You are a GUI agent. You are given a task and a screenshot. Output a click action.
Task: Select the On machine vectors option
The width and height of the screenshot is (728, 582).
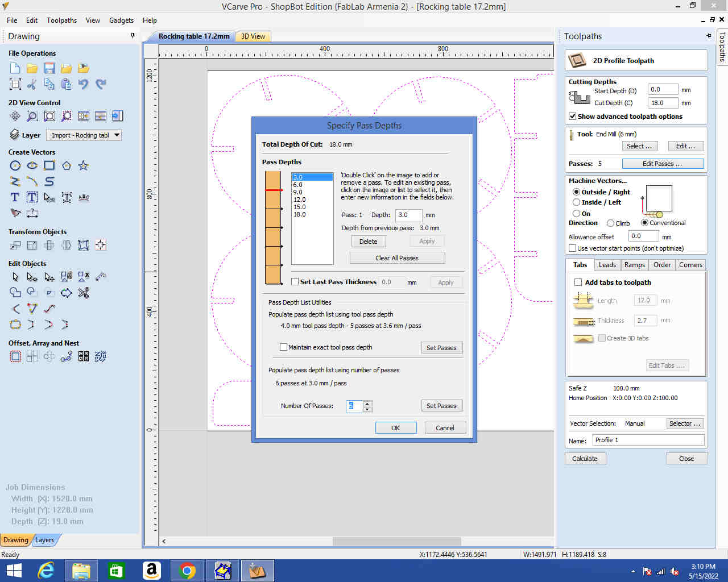pyautogui.click(x=576, y=214)
